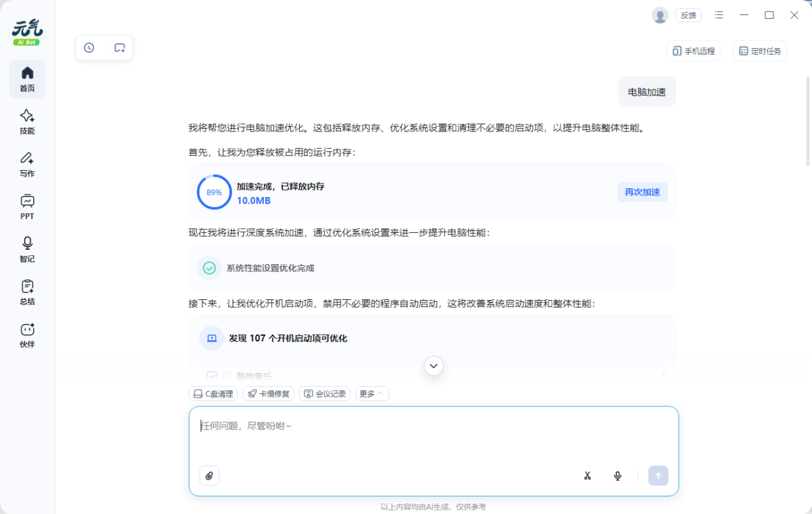Open 定时任务 scheduled tasks
The width and height of the screenshot is (812, 514).
pyautogui.click(x=759, y=51)
